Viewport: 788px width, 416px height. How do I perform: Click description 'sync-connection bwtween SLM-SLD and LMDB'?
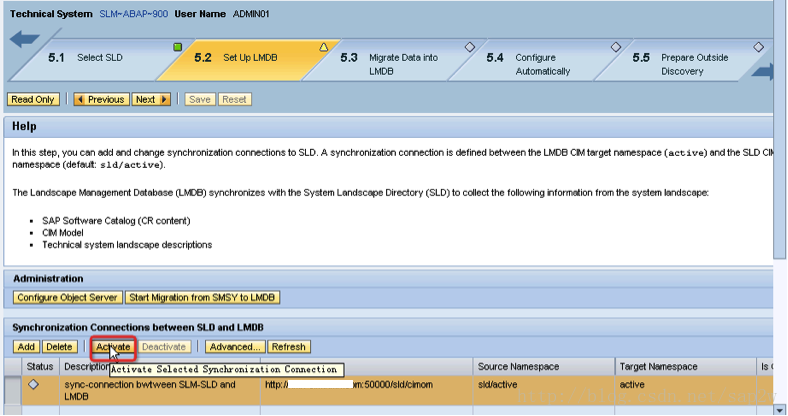(150, 390)
